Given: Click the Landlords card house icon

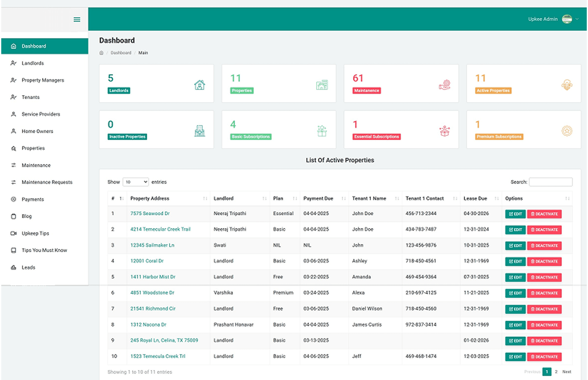Looking at the screenshot, I should (199, 85).
